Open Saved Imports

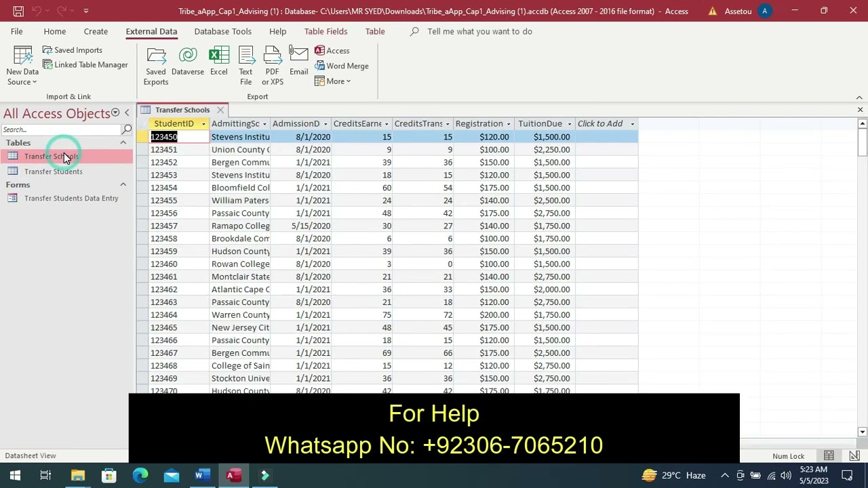(x=72, y=50)
